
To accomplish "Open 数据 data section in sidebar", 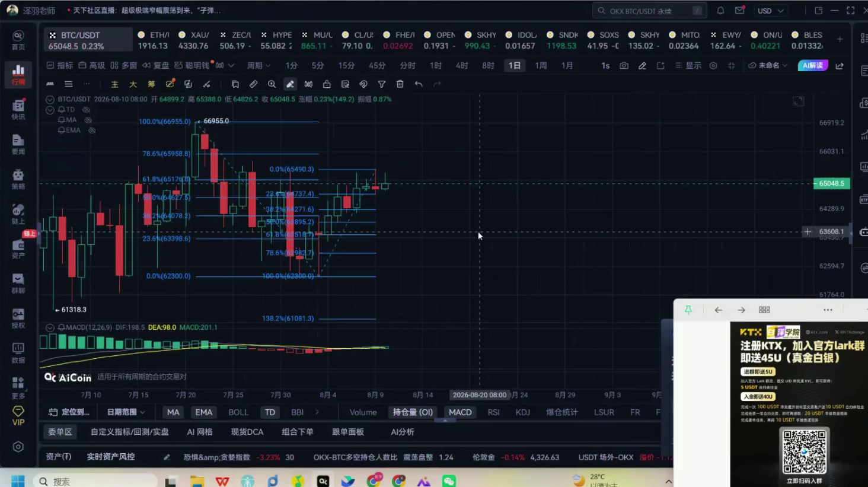I will pyautogui.click(x=18, y=352).
